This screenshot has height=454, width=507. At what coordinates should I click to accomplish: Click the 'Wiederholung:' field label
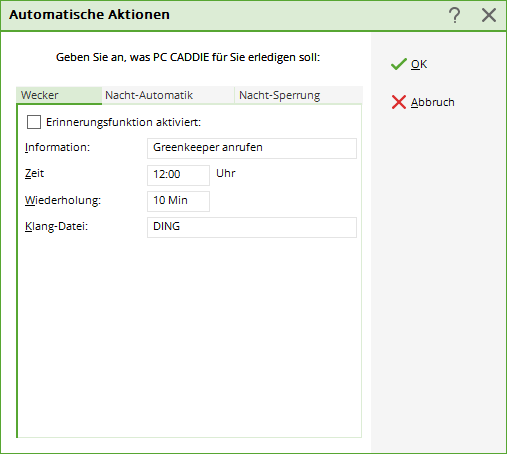point(63,200)
